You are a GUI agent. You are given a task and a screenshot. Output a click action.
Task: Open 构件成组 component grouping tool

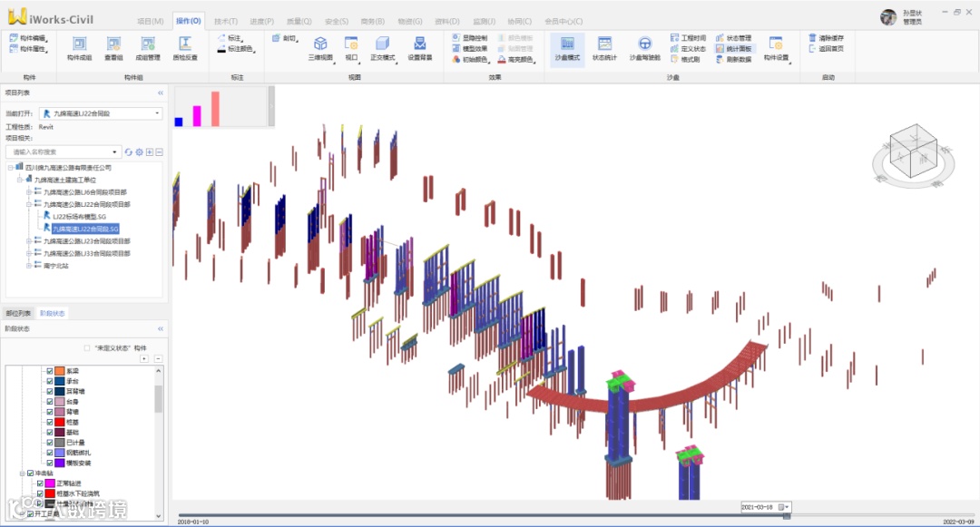click(x=79, y=48)
